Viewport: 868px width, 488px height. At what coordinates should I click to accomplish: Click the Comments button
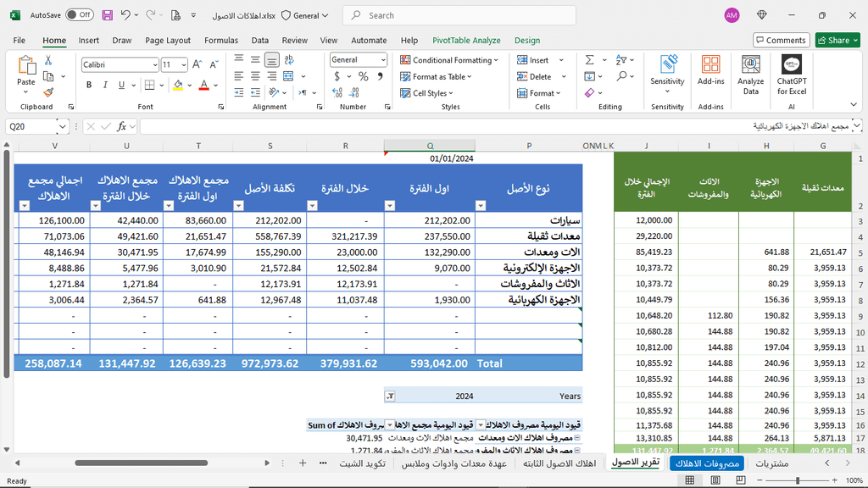click(x=780, y=40)
